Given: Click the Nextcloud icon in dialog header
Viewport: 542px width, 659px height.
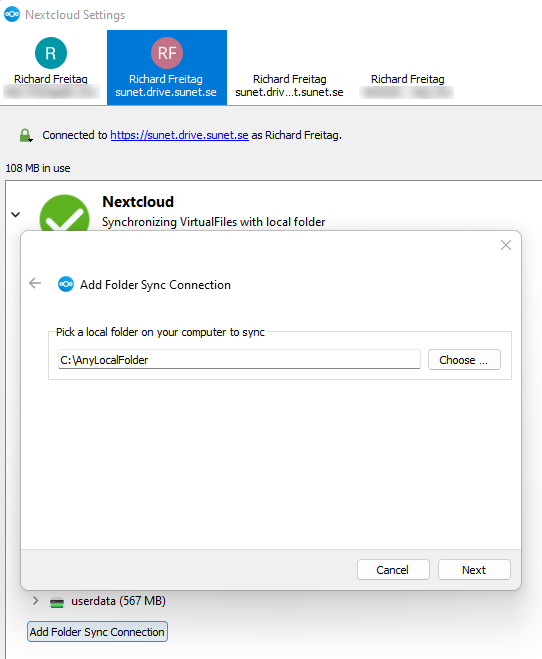Looking at the screenshot, I should point(66,285).
